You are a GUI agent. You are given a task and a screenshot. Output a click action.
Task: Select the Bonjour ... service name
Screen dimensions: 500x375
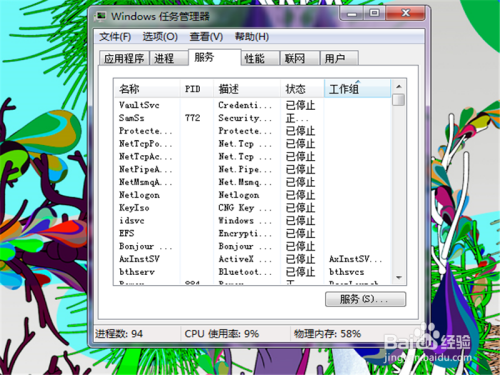[146, 246]
